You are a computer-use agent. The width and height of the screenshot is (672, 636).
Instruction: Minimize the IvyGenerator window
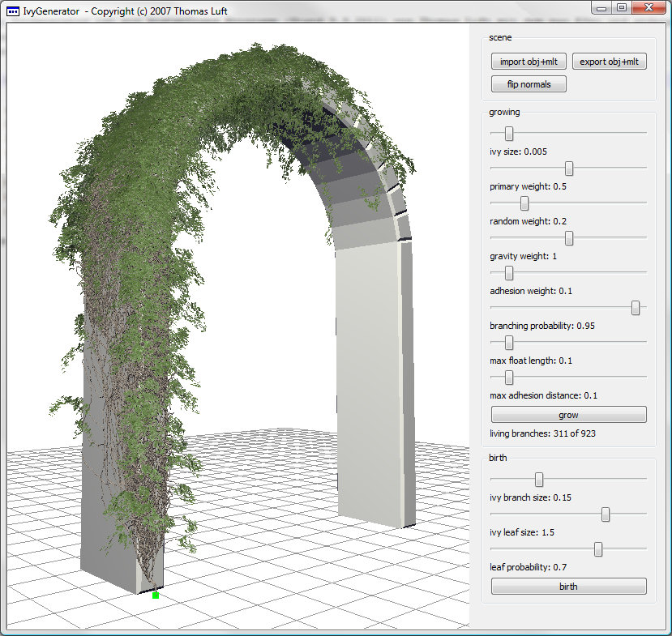[x=601, y=7]
